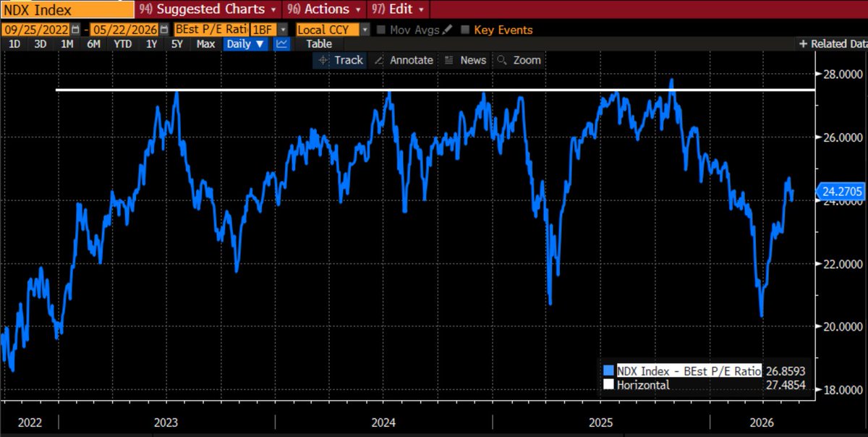Click the Annotate button label
This screenshot has height=437, width=868.
pos(412,60)
